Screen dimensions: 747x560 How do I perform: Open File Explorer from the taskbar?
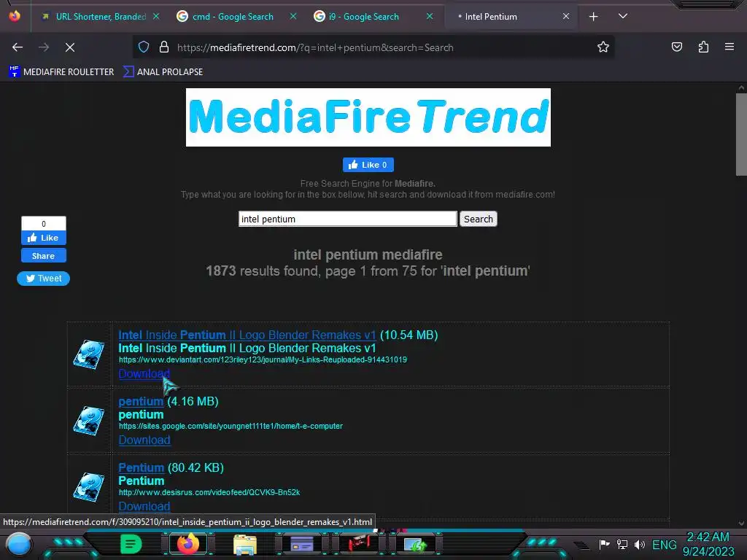point(245,545)
